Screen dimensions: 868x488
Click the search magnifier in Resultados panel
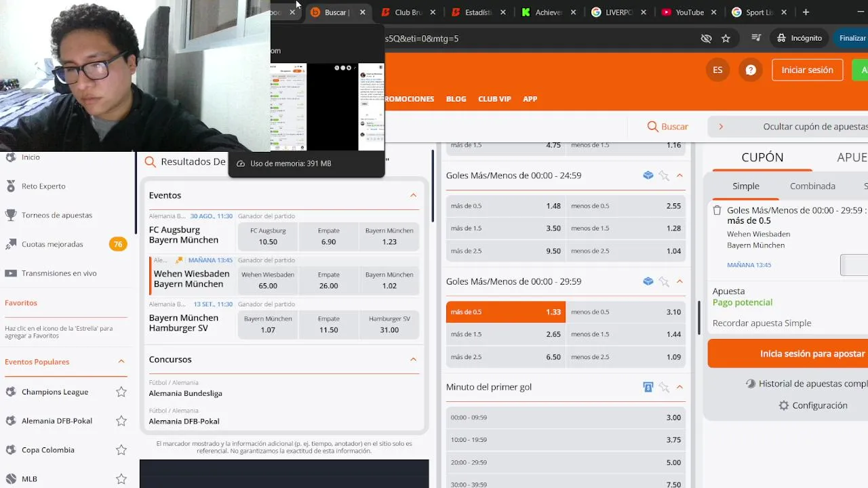150,162
